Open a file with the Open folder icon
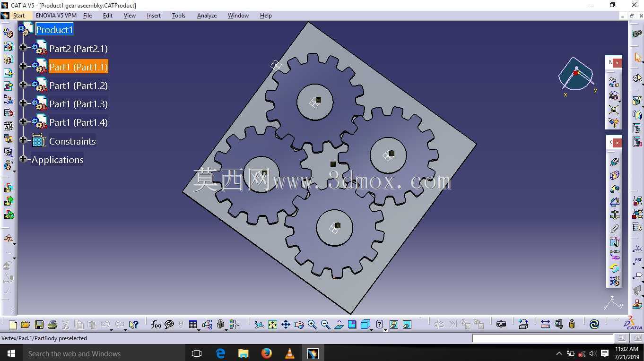 click(26, 325)
